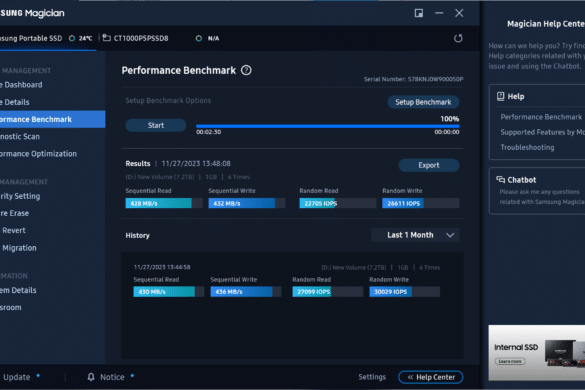Start the benchmark with the Start button
Screen dimensions: 585x390
[156, 125]
